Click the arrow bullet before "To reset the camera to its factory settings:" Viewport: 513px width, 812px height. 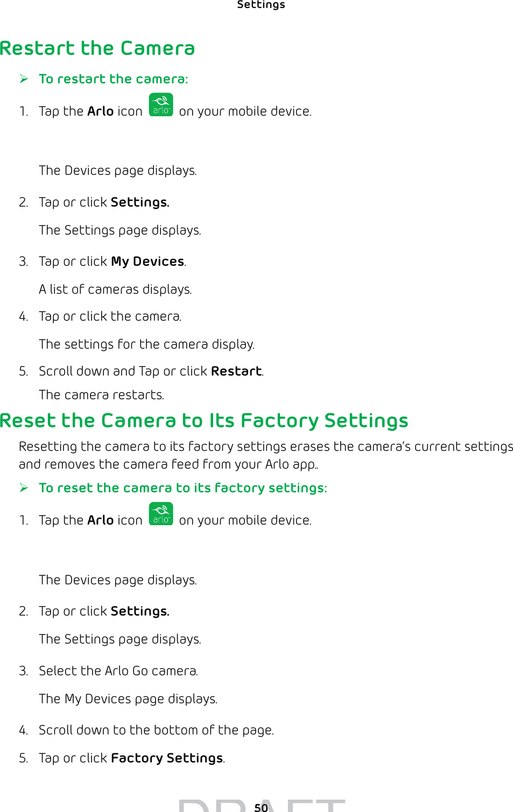pyautogui.click(x=24, y=488)
